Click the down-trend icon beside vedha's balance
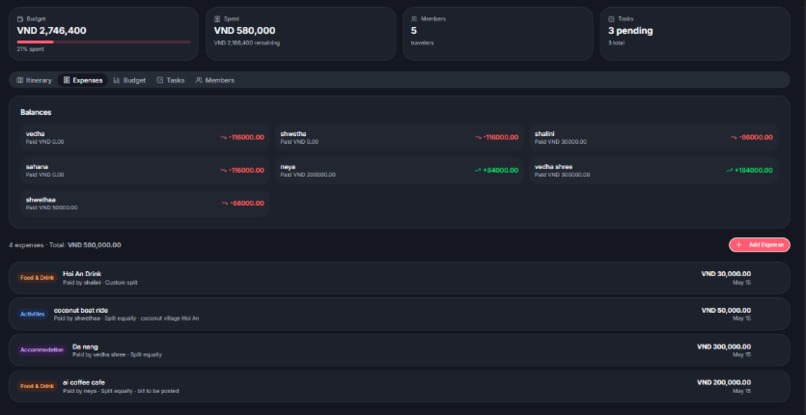The width and height of the screenshot is (806, 415). pos(224,137)
